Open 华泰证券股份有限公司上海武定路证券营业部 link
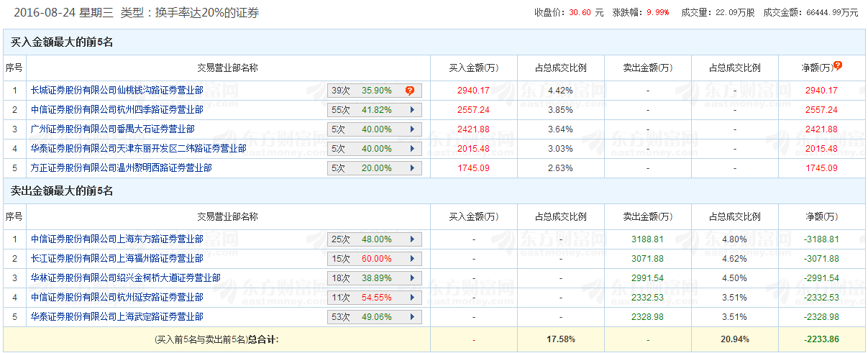The height and width of the screenshot is (353, 868). coord(117,317)
